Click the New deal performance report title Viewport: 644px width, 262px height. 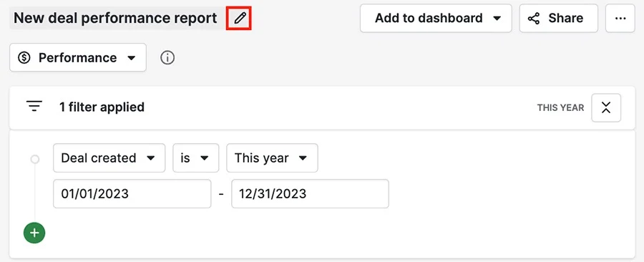point(115,18)
